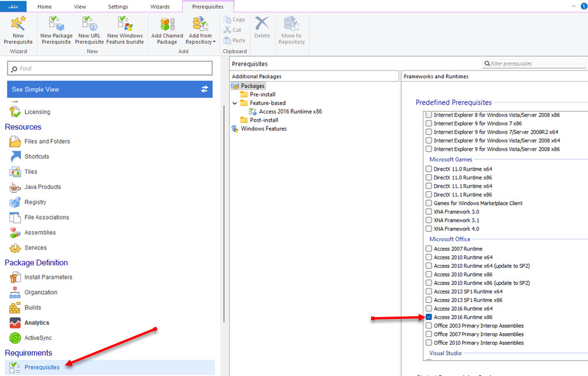
Task: Open the Wizards ribbon tab
Action: [160, 6]
